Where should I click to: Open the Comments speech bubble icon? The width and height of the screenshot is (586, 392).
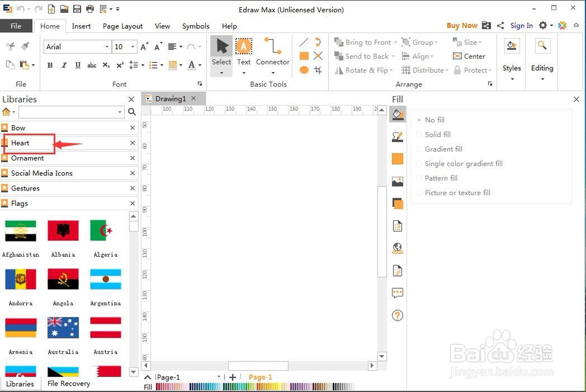tap(397, 293)
